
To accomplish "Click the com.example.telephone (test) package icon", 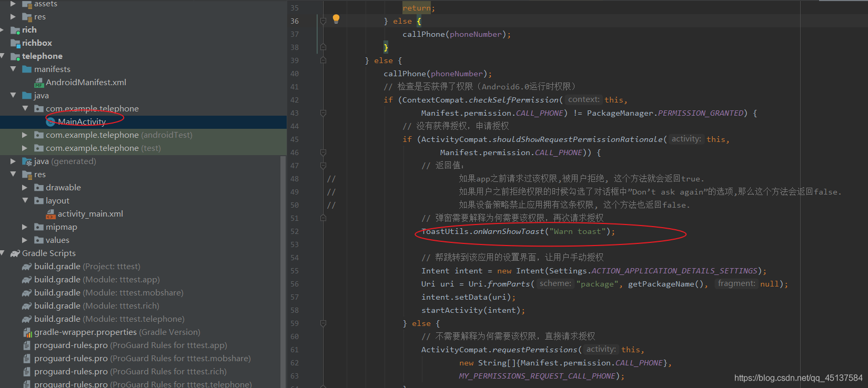I will pos(39,148).
